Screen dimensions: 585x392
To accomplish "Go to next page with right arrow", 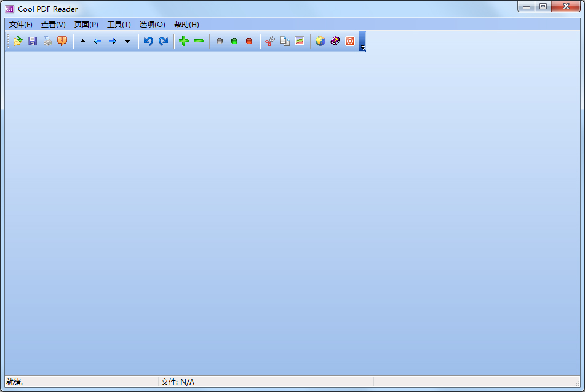I will (112, 41).
